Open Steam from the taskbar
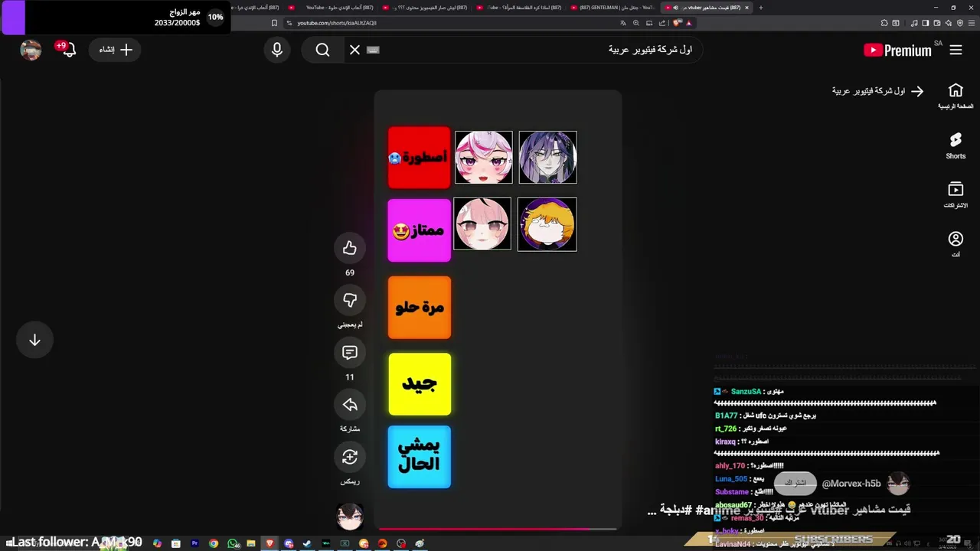The height and width of the screenshot is (551, 980). (x=307, y=543)
